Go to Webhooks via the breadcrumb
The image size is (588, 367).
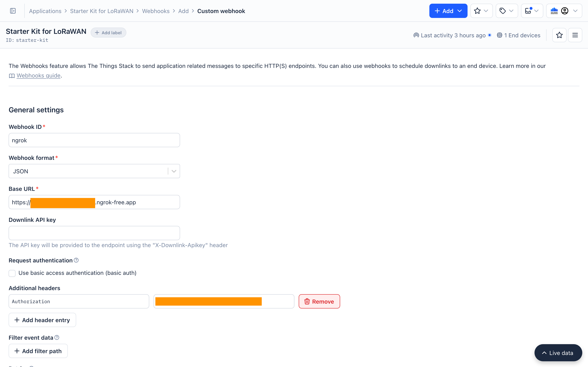[156, 11]
